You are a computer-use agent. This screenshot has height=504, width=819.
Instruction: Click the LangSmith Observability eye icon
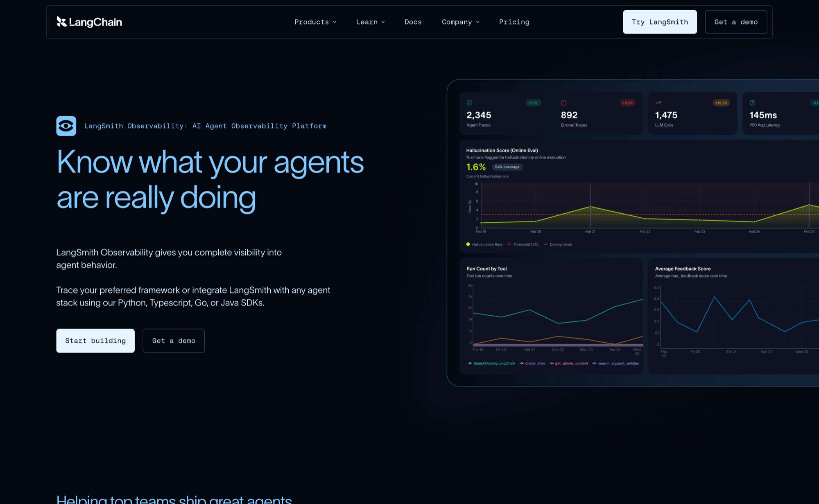point(66,126)
